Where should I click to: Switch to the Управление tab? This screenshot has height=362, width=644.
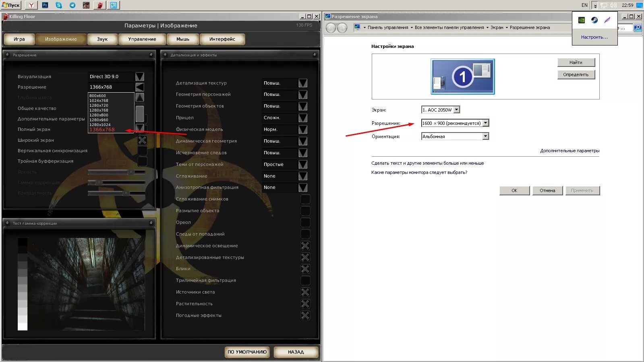point(142,39)
